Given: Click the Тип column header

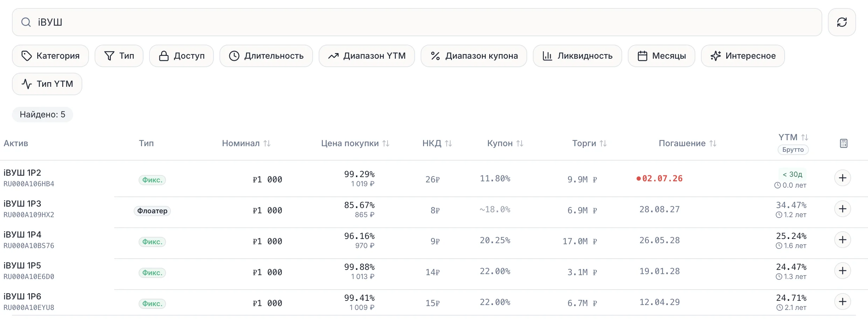Looking at the screenshot, I should [146, 143].
